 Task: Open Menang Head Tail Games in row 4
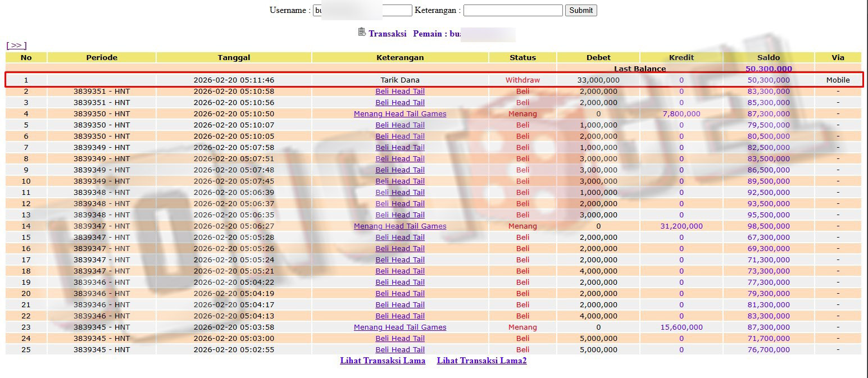pos(400,113)
